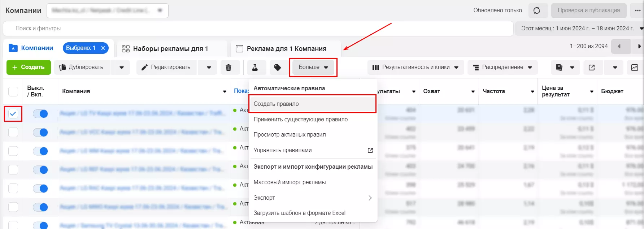This screenshot has height=229, width=644.
Task: Open the Распределение breakdown dropdown
Action: point(502,67)
